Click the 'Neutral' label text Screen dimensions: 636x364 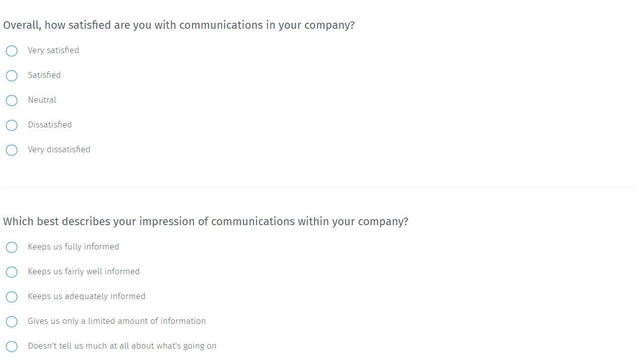[x=42, y=100]
